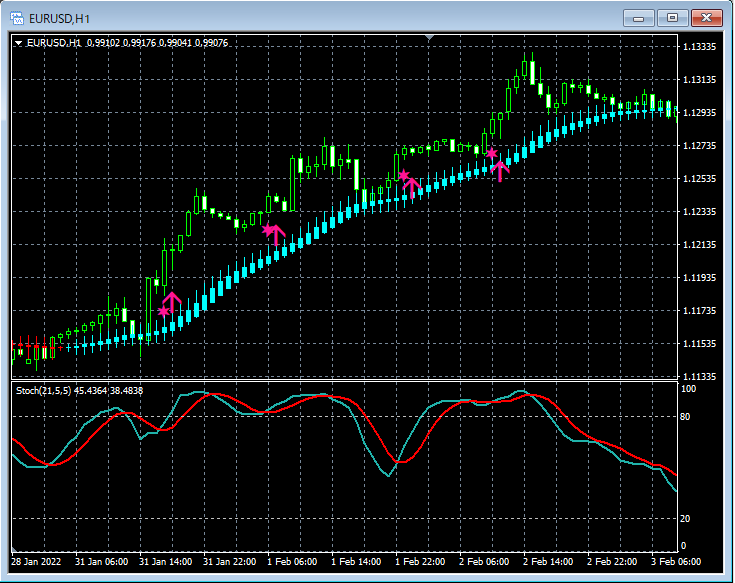735x583 pixels.
Task: Click the pink star near 1 Feb 22:00
Action: point(403,176)
